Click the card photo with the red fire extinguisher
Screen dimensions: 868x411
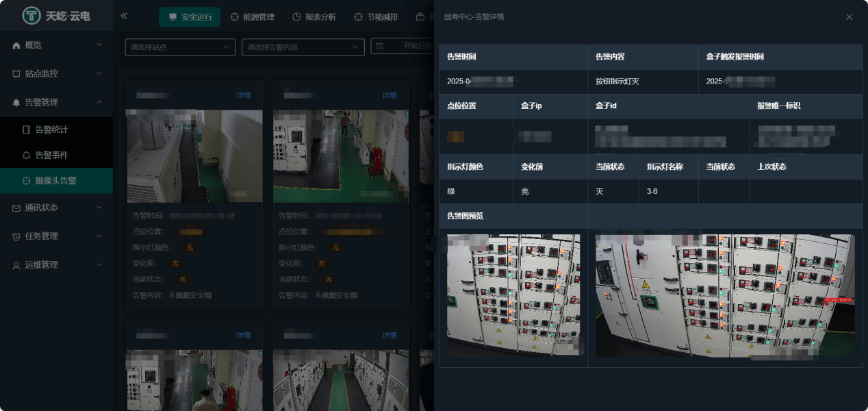(341, 156)
